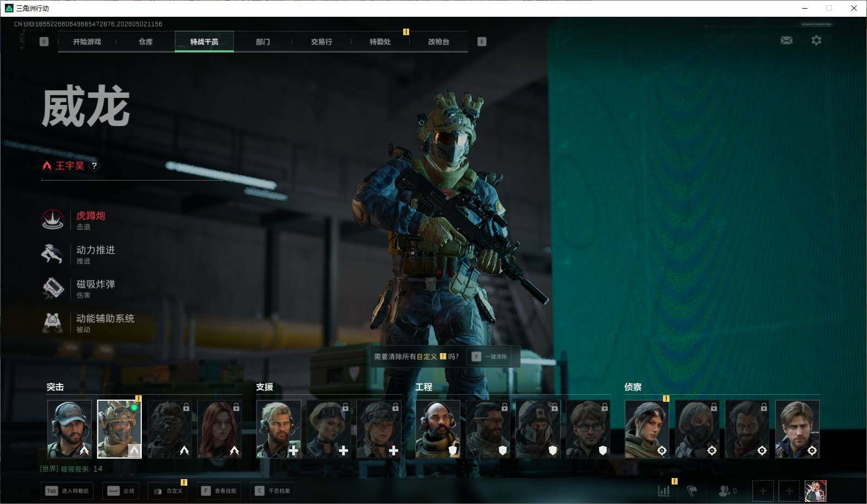Image resolution: width=867 pixels, height=504 pixels.
Task: Open the mail envelope icon
Action: (x=786, y=41)
